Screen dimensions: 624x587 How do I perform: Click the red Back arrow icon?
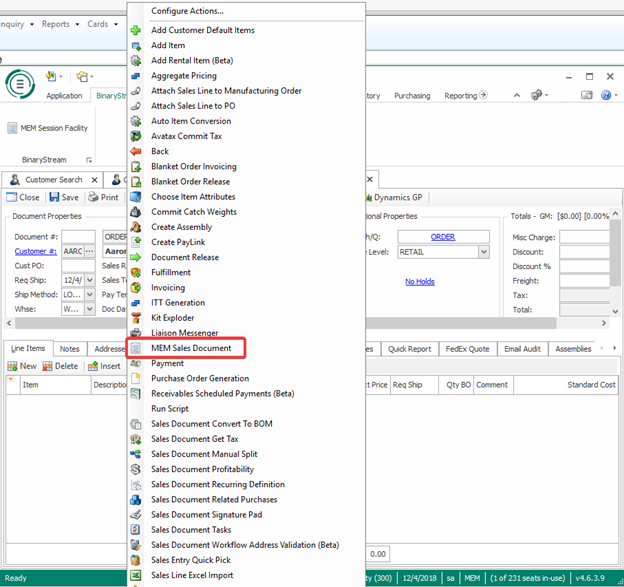pos(136,151)
